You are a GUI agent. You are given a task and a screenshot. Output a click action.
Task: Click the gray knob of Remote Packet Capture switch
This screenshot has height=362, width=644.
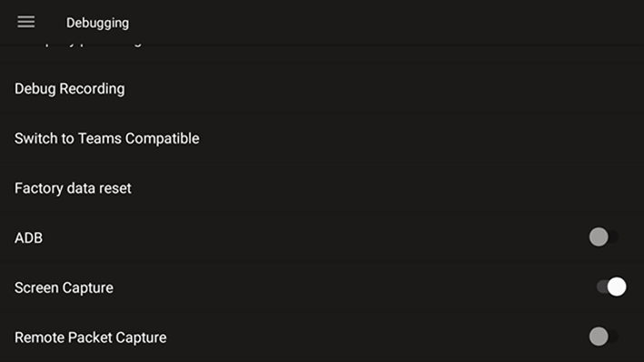point(599,337)
